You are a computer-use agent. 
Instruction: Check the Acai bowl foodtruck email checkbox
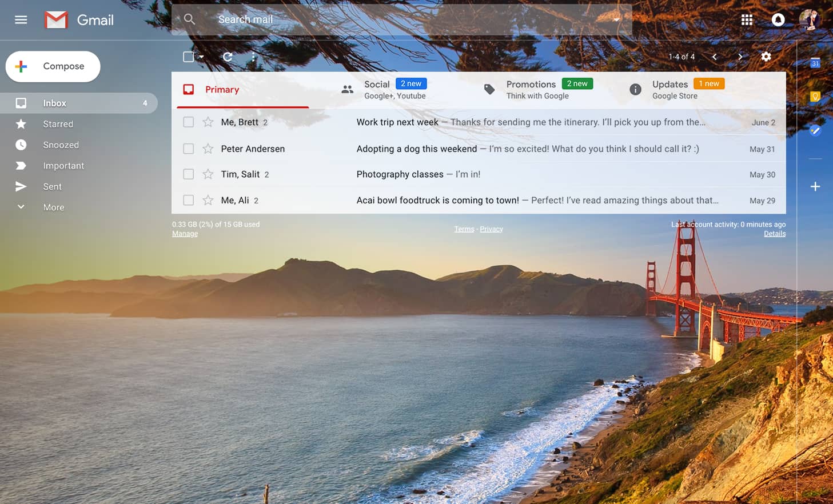(x=188, y=200)
